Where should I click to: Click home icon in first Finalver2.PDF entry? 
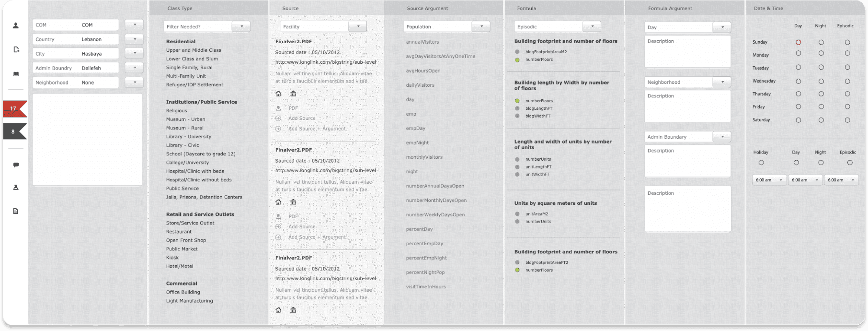click(278, 94)
